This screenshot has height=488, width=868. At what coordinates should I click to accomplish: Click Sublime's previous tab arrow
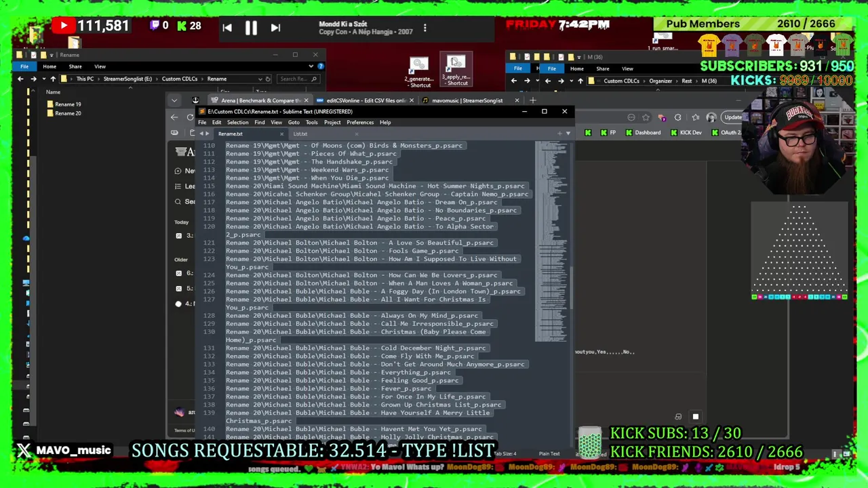pyautogui.click(x=201, y=134)
